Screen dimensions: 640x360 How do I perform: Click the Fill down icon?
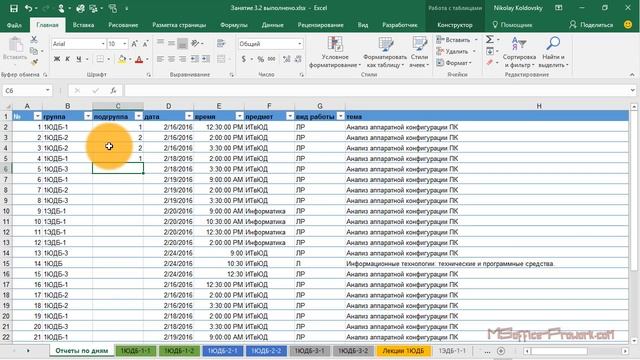(490, 51)
